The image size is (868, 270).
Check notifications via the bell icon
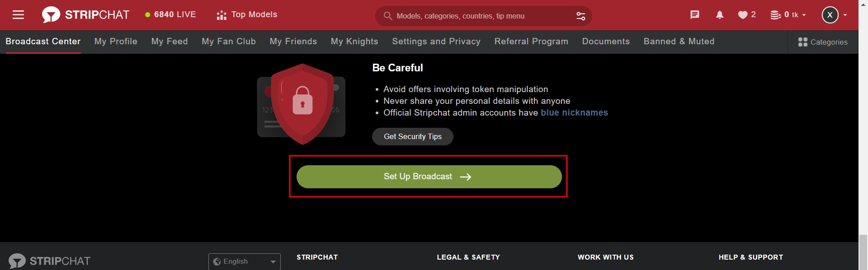coord(719,15)
